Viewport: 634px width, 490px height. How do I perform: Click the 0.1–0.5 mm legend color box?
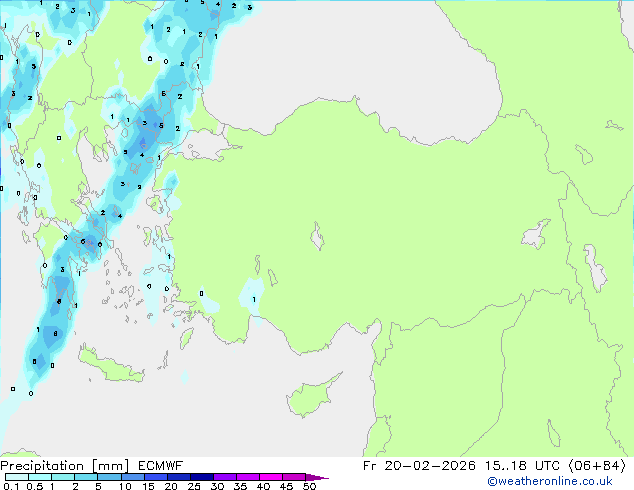coord(17,477)
